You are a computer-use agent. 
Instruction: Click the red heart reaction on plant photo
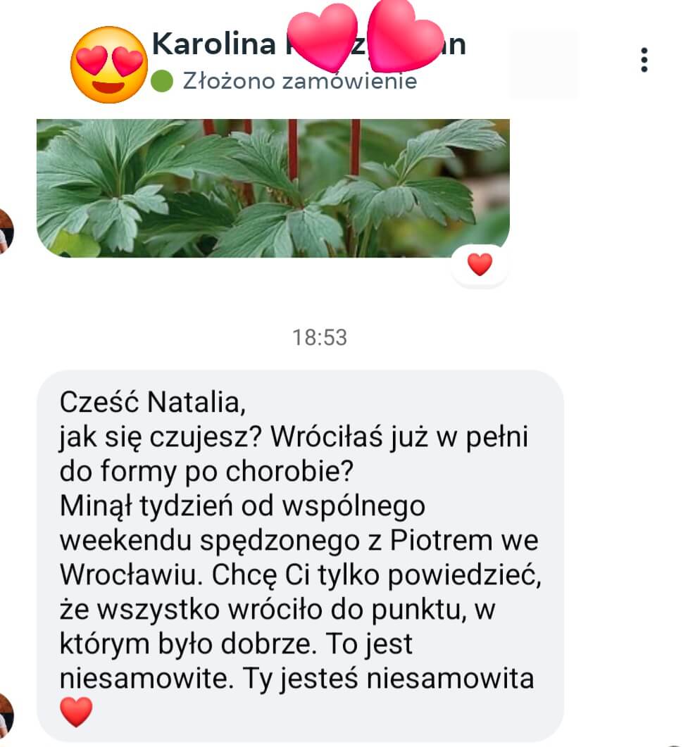pyautogui.click(x=480, y=265)
